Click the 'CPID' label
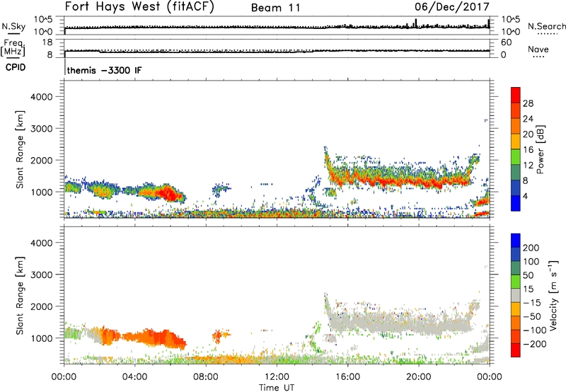 pyautogui.click(x=16, y=67)
